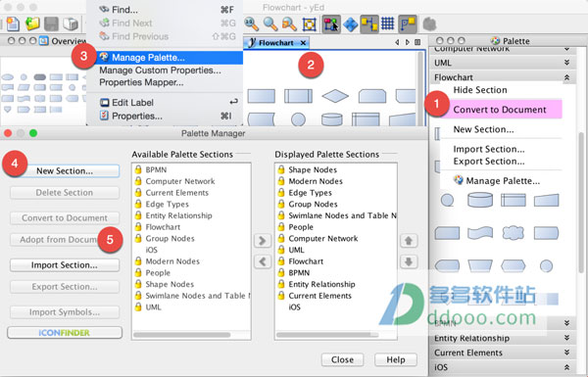Click Import Section... button in Palette Manager
Screen dimensions: 588x377
65,265
